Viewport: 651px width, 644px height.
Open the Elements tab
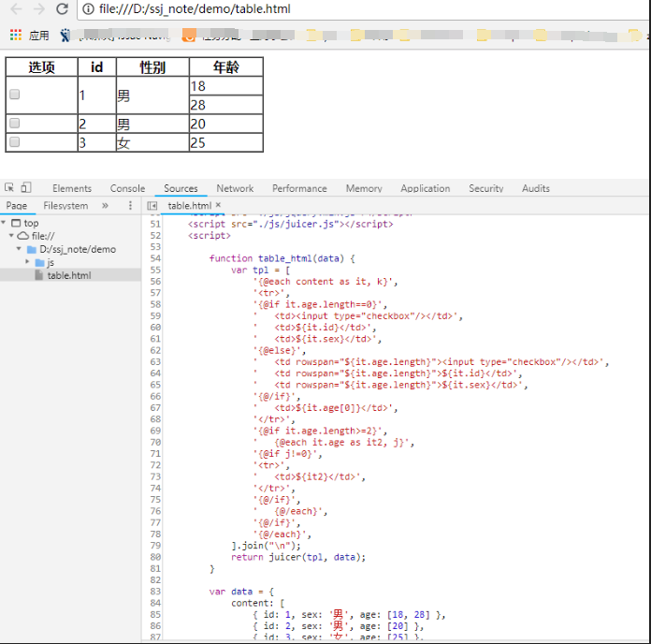pyautogui.click(x=72, y=189)
